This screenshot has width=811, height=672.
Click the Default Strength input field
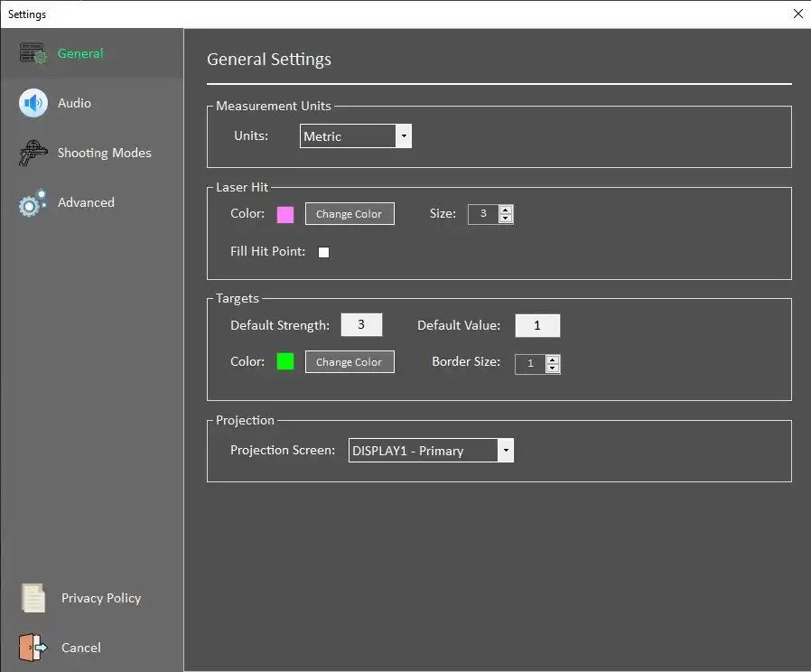coord(361,325)
